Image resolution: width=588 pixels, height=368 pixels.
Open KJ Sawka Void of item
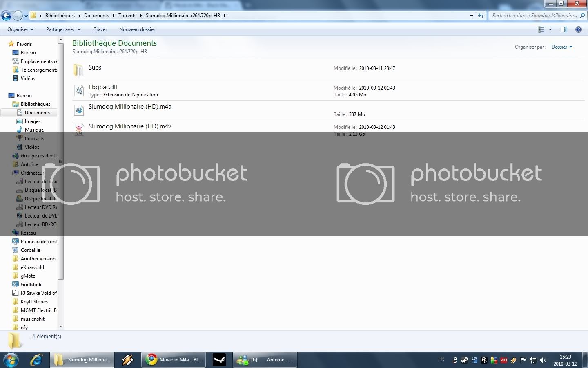pyautogui.click(x=38, y=293)
